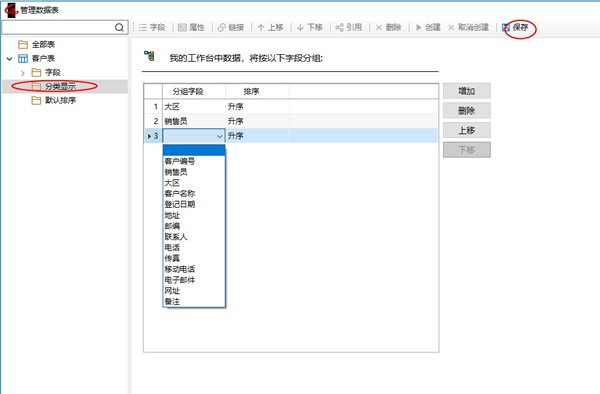600x394 pixels.
Task: Select the 全部表 tree node
Action: [36, 44]
